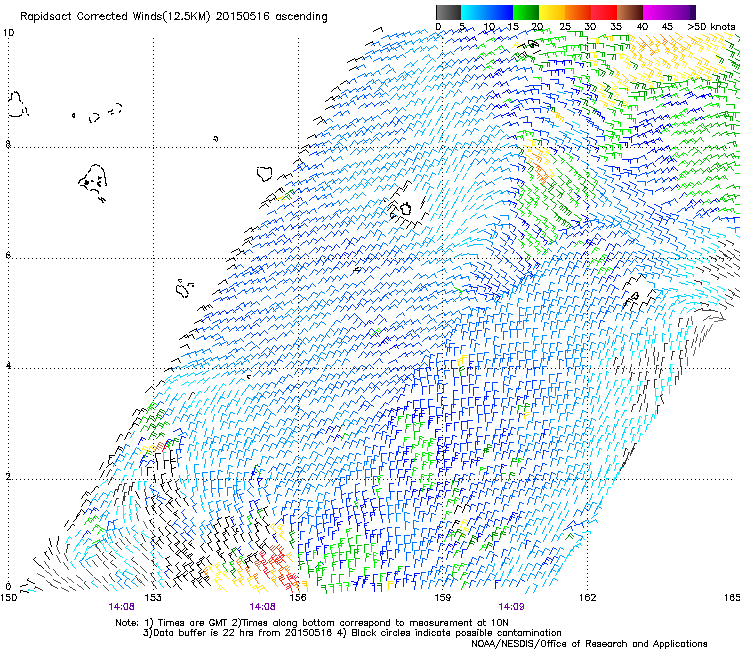Viewport: 740px width, 650px height.
Task: Click latitude axis label '2'
Action: (x=8, y=477)
